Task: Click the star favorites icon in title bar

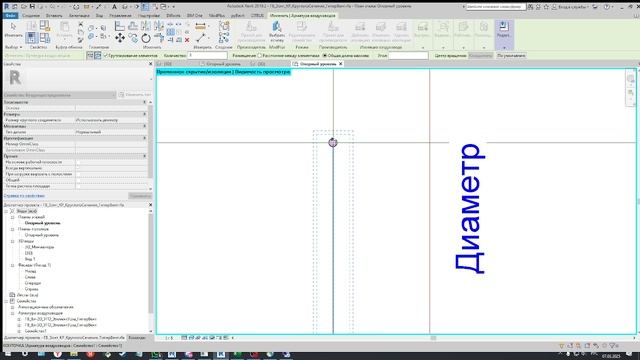Action: click(x=546, y=7)
